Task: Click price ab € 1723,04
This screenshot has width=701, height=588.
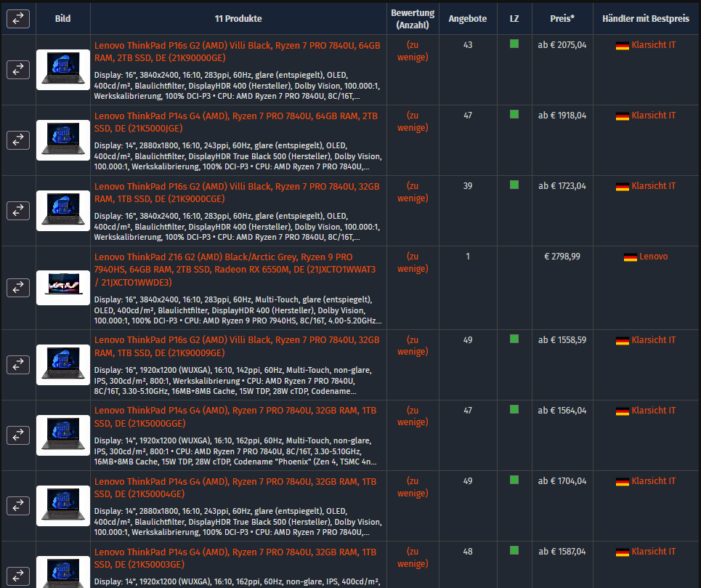Action: click(x=562, y=186)
